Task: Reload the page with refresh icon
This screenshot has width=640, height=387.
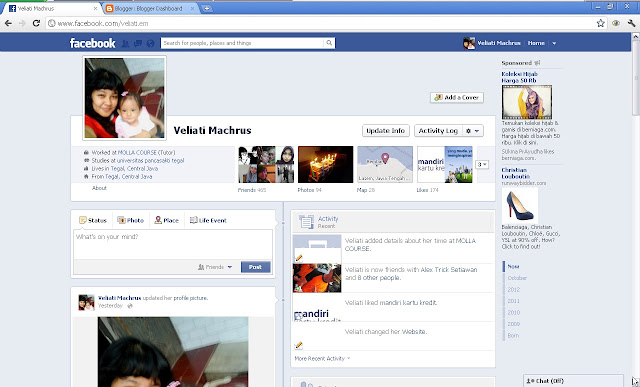Action: click(36, 23)
